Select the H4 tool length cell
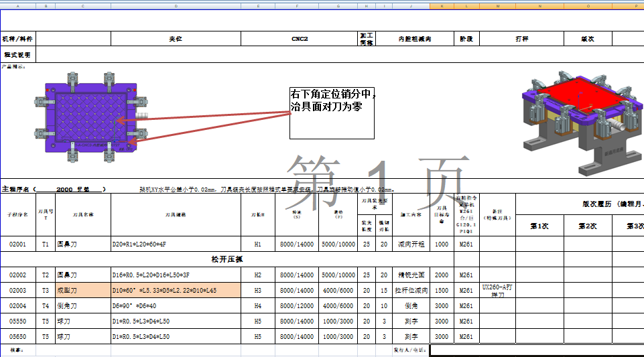This screenshot has width=644, height=357. [258, 305]
